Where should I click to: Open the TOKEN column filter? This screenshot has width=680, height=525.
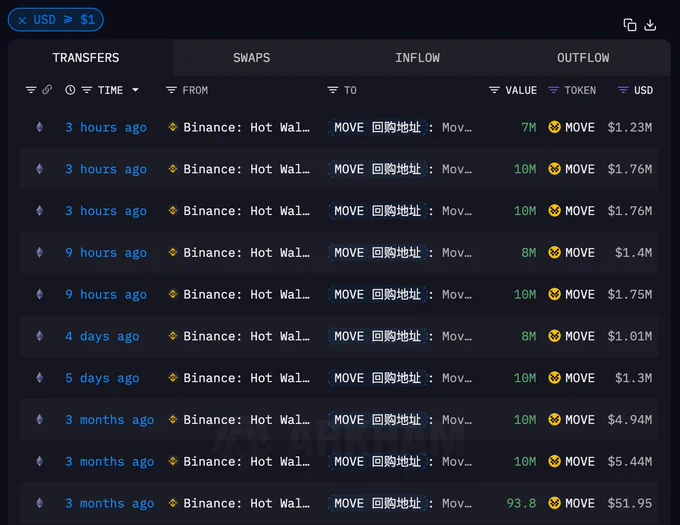pyautogui.click(x=553, y=90)
